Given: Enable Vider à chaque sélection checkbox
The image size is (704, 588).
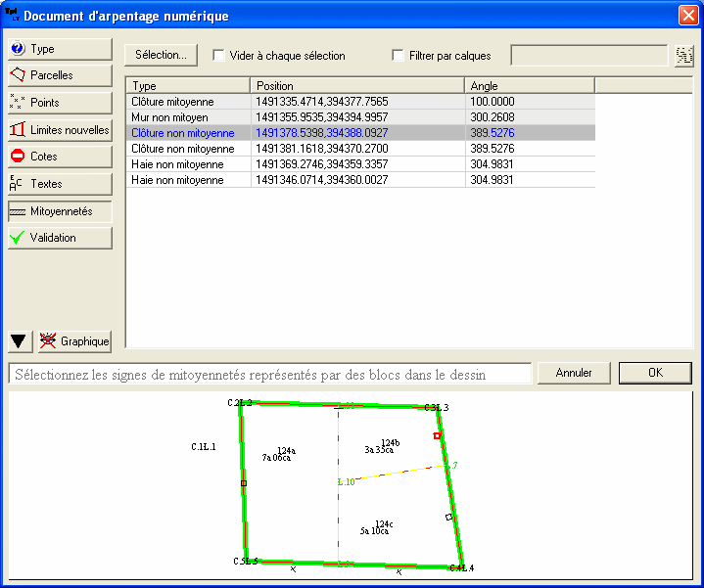Looking at the screenshot, I should point(219,56).
